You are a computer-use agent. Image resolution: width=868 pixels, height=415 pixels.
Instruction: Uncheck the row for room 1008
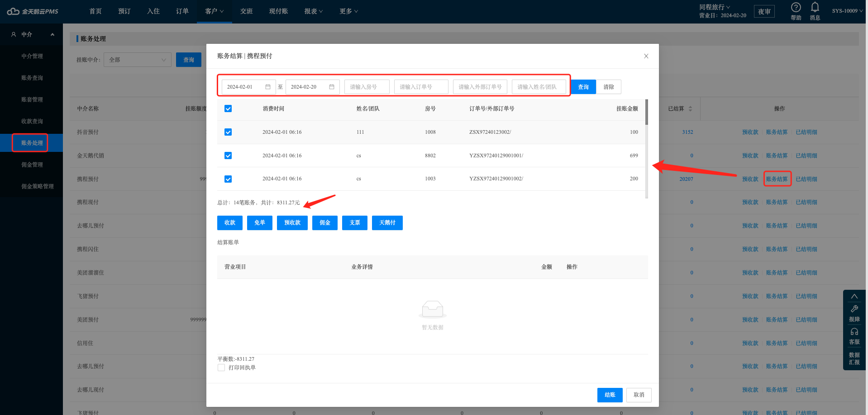point(228,132)
